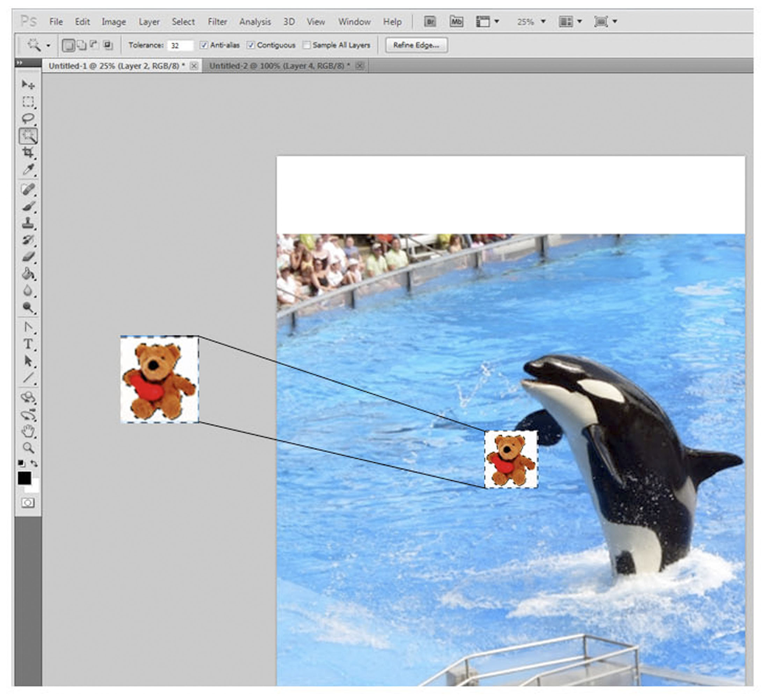Select the Healing Brush bandage tool
This screenshot has width=762, height=700.
[x=28, y=189]
